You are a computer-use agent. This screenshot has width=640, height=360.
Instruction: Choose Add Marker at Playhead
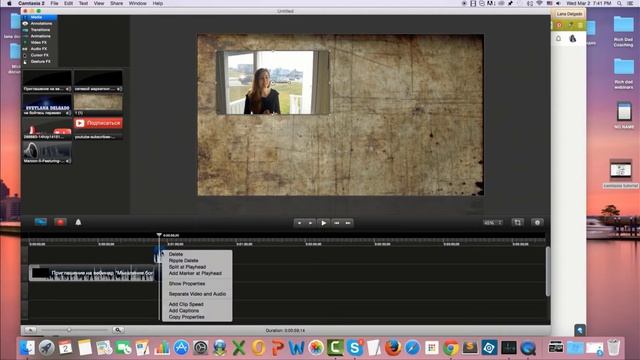197,273
